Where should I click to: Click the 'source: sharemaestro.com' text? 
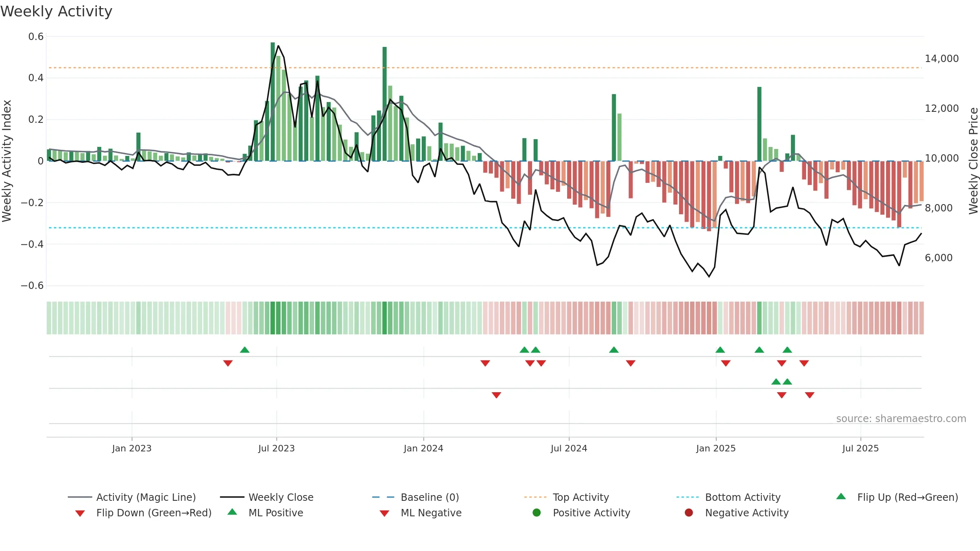pyautogui.click(x=901, y=419)
